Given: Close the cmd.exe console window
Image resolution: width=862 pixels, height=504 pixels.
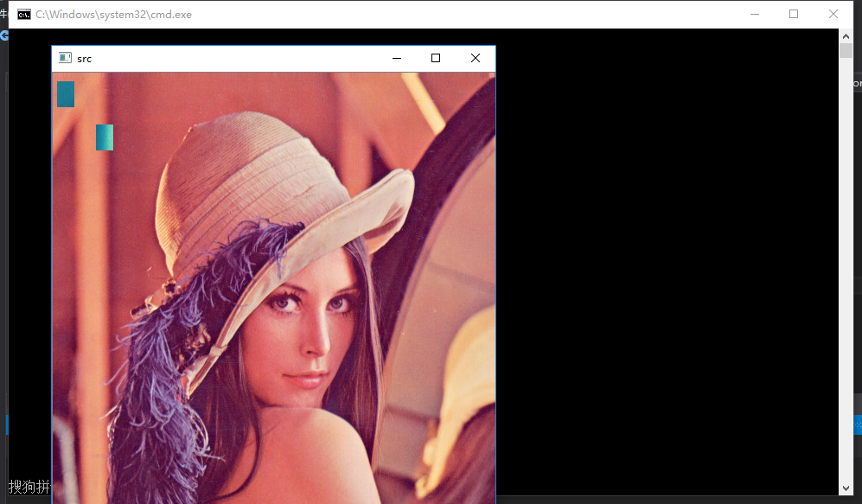Looking at the screenshot, I should click(x=833, y=15).
